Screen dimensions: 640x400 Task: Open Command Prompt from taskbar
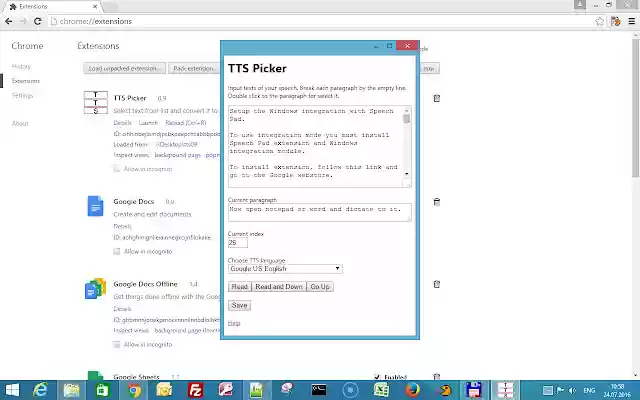coord(319,390)
